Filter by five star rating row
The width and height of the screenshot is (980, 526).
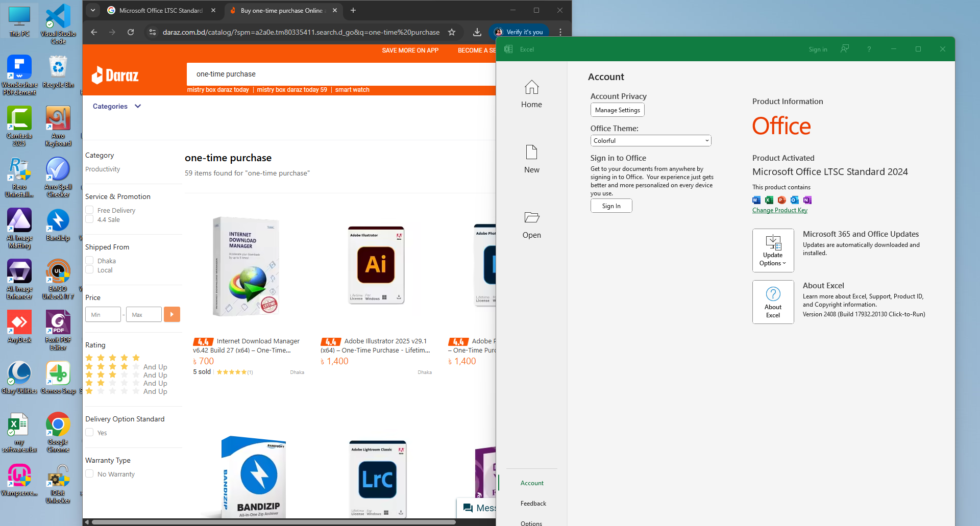(112, 358)
